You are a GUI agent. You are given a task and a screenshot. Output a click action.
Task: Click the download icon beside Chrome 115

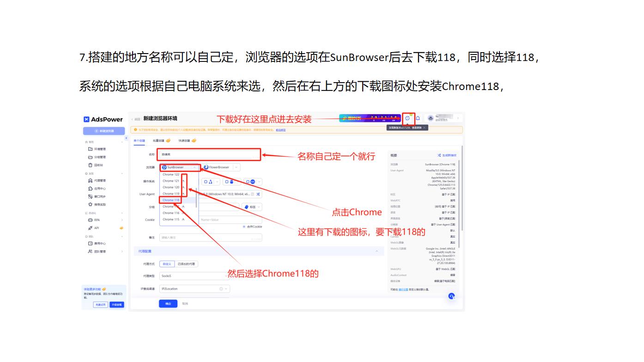point(183,219)
